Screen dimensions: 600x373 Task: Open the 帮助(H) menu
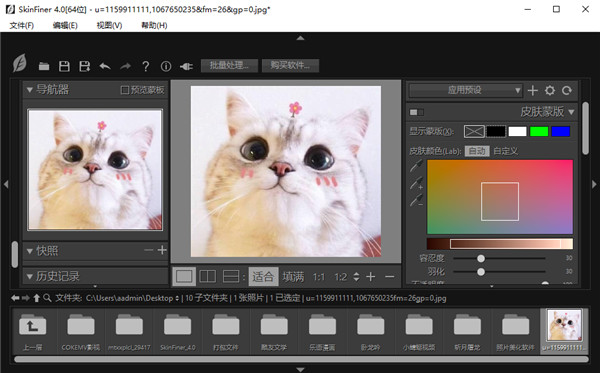pyautogui.click(x=154, y=25)
